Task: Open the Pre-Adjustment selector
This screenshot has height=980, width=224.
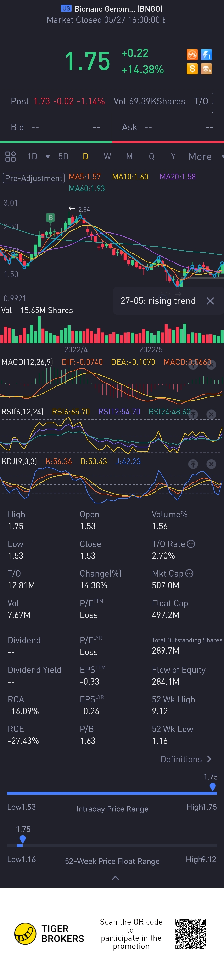Action: pyautogui.click(x=34, y=178)
